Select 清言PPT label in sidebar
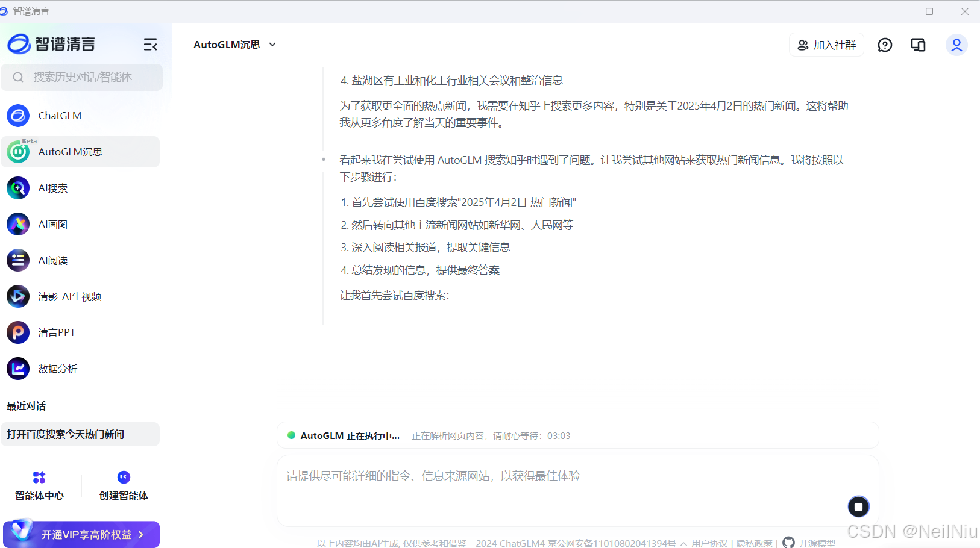Viewport: 980px width, 548px height. [57, 332]
